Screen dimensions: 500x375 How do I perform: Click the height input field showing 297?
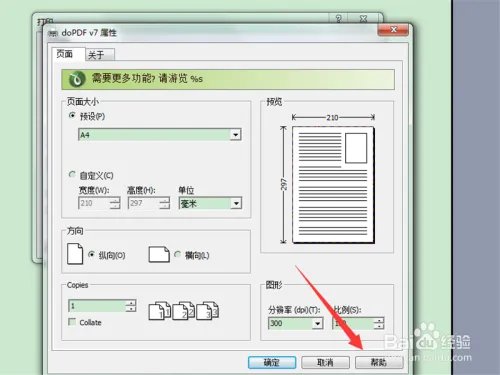pos(144,203)
